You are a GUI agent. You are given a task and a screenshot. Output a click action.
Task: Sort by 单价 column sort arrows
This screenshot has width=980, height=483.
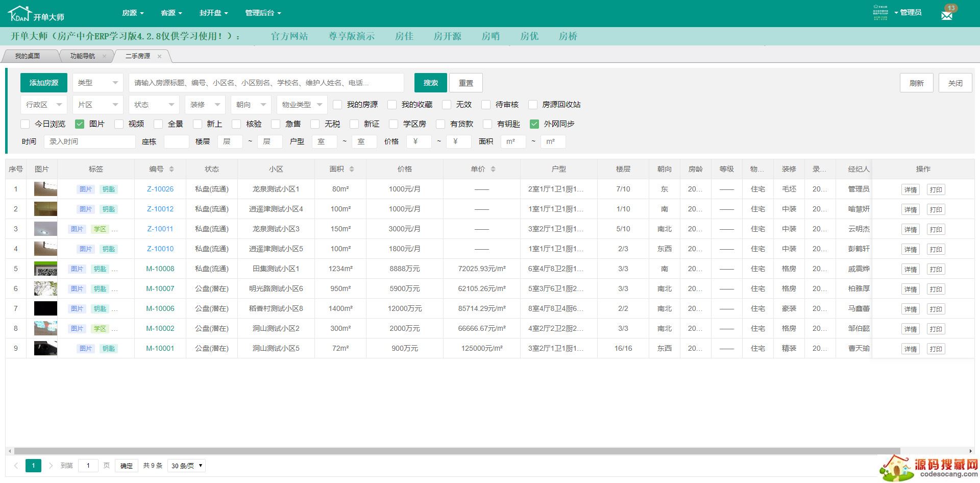(493, 169)
